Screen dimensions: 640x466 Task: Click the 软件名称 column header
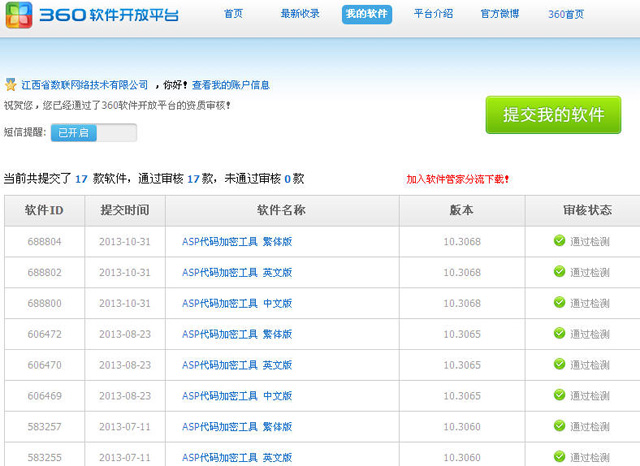click(282, 210)
